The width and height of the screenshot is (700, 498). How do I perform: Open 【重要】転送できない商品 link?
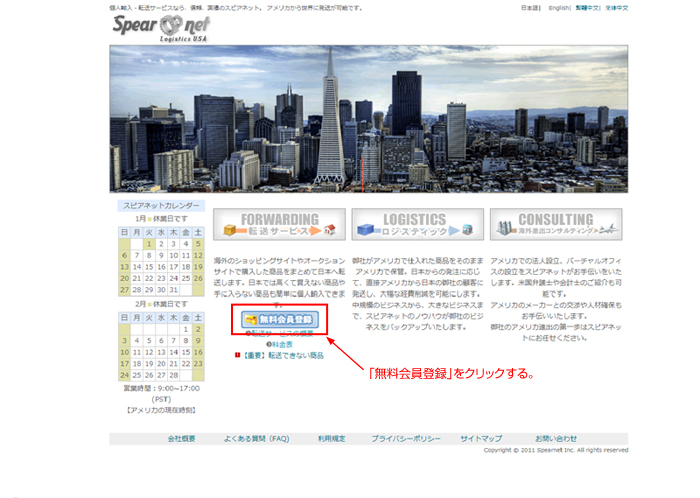click(x=280, y=355)
